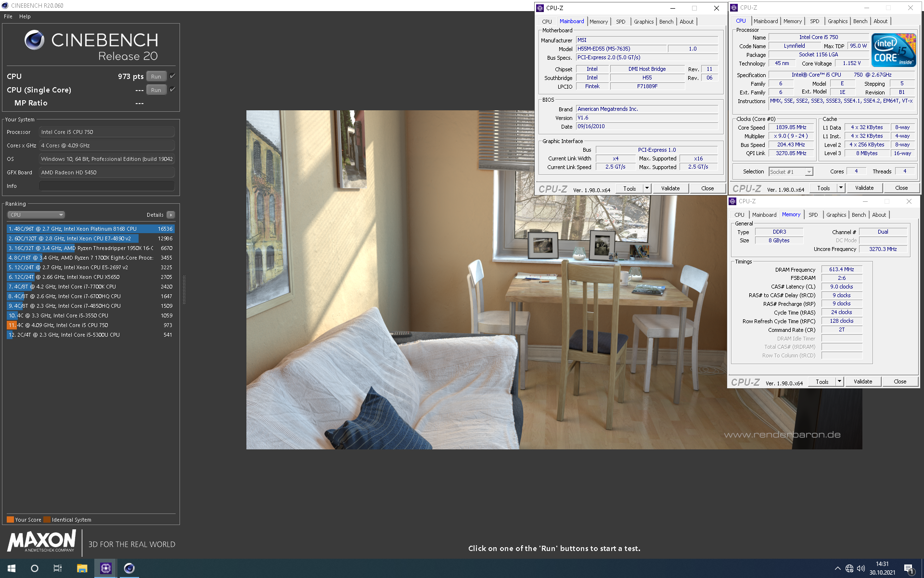The width and height of the screenshot is (924, 578).
Task: Click the CPU-Z Memory window title icon
Action: [x=732, y=201]
